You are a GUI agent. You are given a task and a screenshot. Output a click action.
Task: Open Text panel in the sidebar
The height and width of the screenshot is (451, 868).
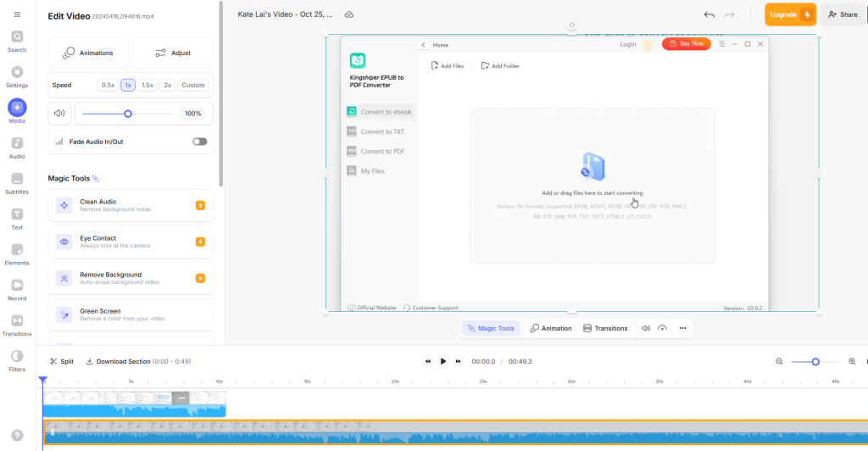[17, 219]
